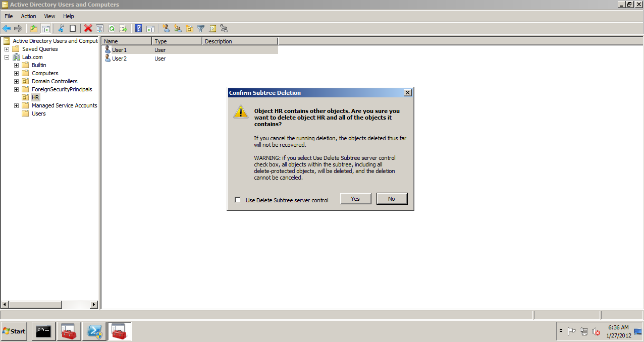This screenshot has width=644, height=342.
Task: Expand the Computers container node
Action: pos(16,73)
